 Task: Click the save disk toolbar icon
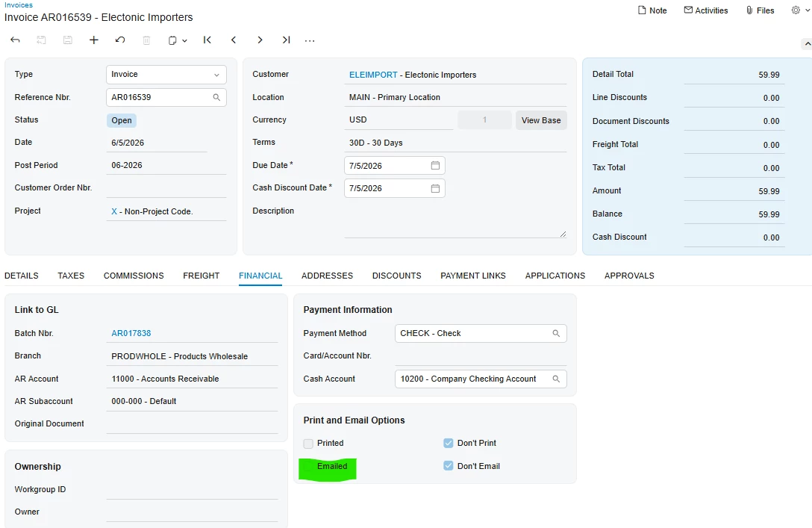click(x=68, y=40)
